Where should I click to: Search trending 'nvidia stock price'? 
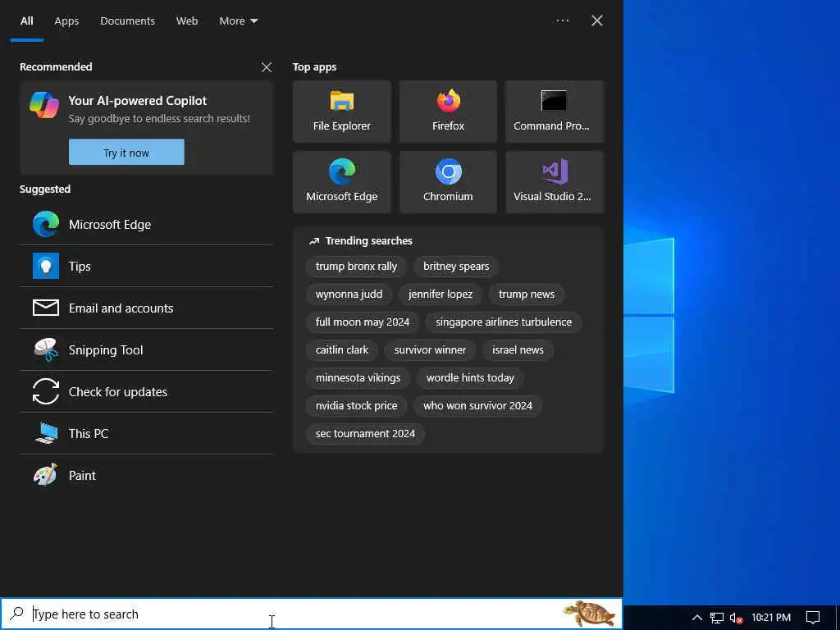pos(356,405)
